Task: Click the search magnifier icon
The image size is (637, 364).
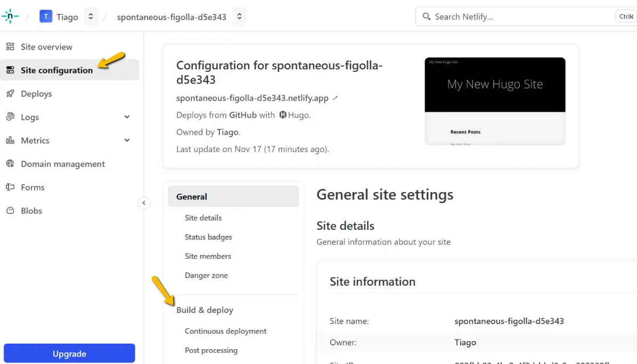Action: [426, 16]
